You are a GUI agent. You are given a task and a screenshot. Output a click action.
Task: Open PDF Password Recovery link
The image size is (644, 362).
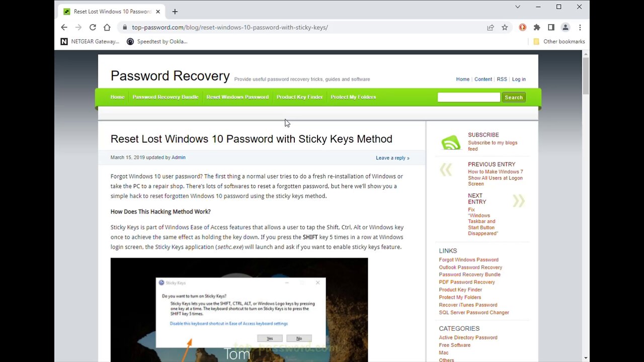467,282
